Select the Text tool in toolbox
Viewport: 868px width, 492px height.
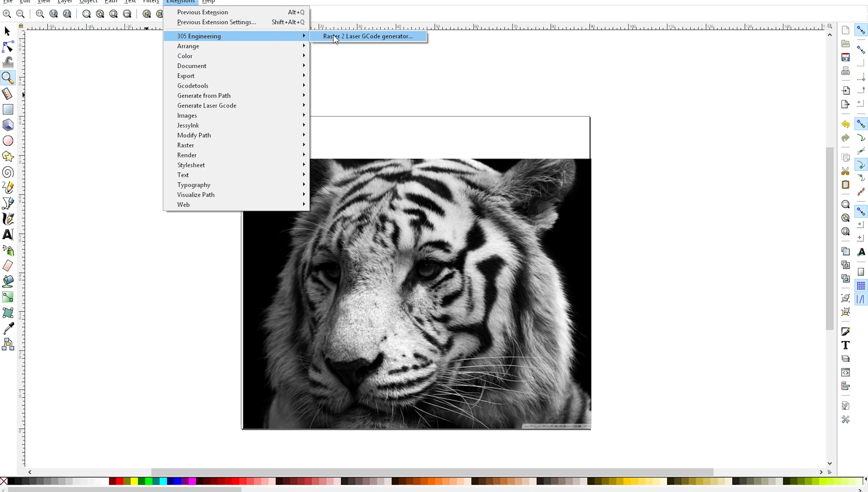(8, 235)
